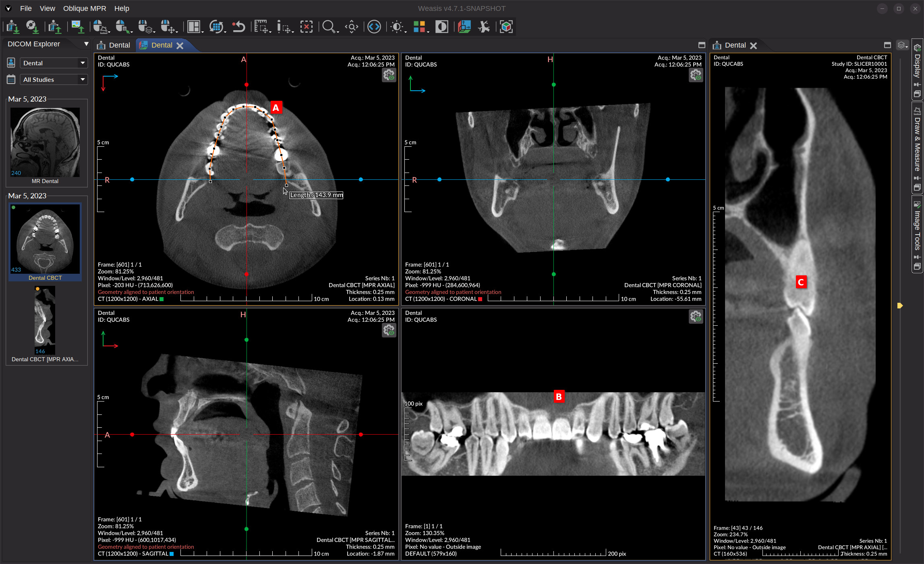The height and width of the screenshot is (564, 924).
Task: Open the Help menu
Action: [x=122, y=8]
